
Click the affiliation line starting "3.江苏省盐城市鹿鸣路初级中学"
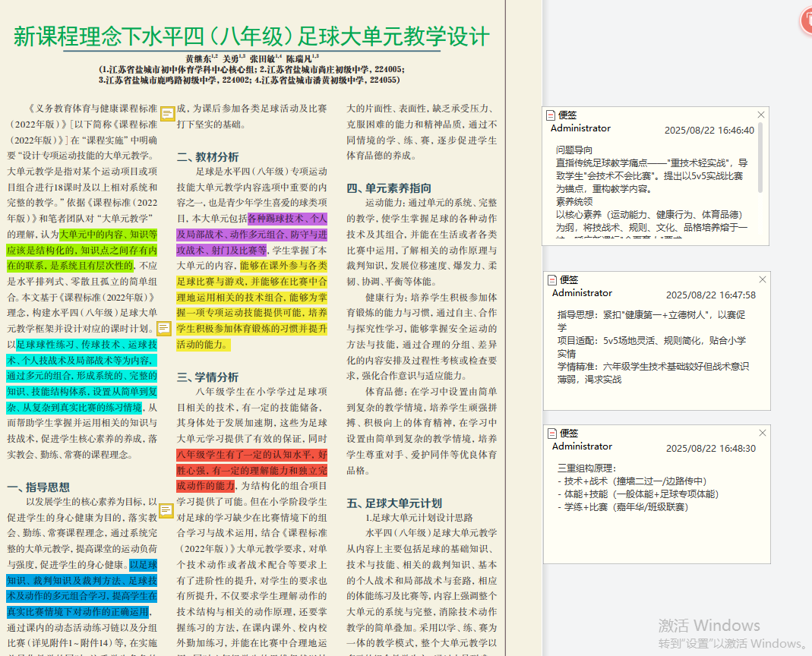coord(249,80)
